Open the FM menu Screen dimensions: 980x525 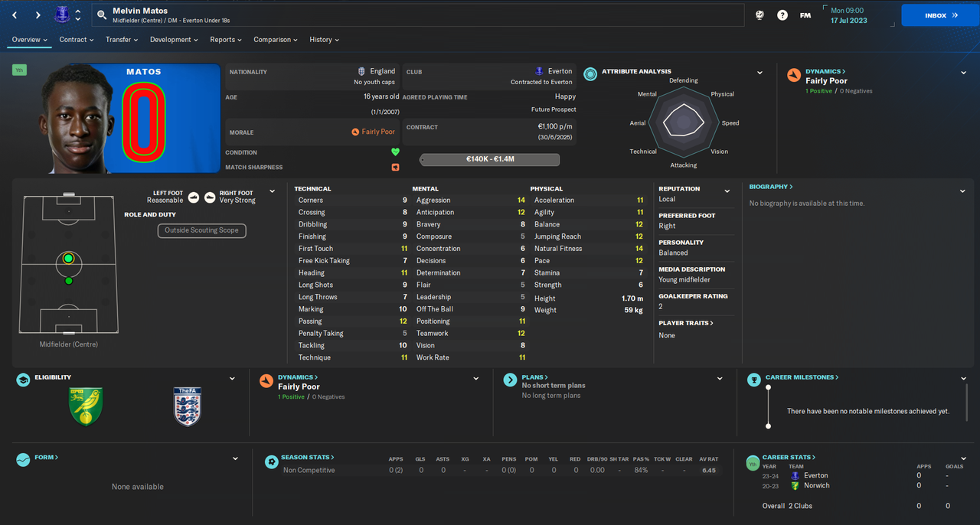click(x=805, y=15)
